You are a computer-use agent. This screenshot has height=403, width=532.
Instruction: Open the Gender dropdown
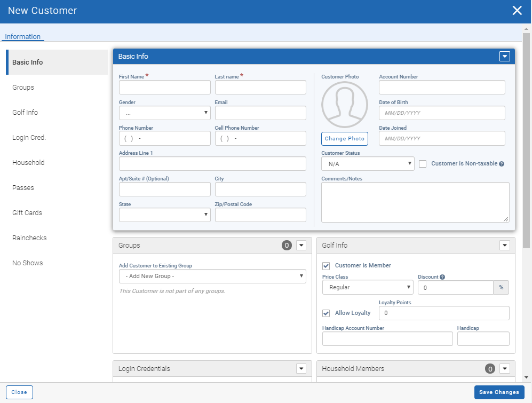tap(164, 113)
